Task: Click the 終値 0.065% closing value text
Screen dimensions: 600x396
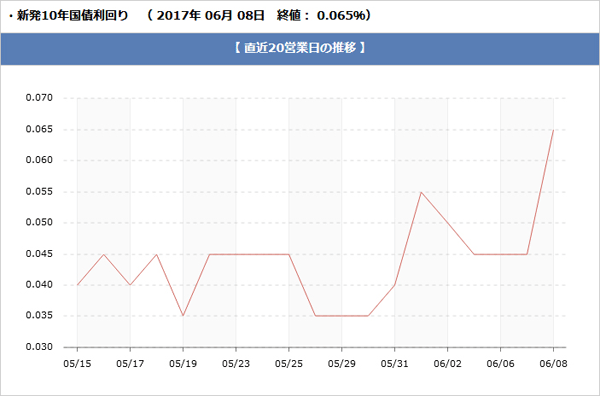Action: (x=324, y=16)
